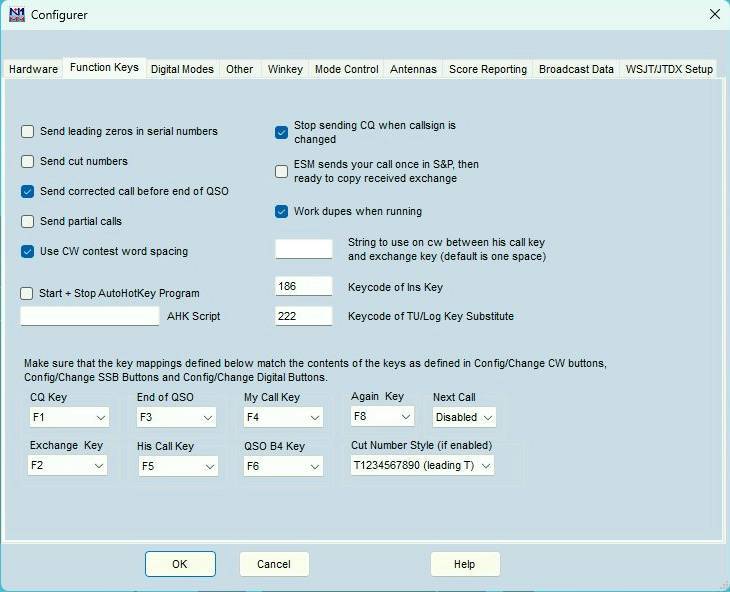The width and height of the screenshot is (730, 592).
Task: Open the Cut Number Style dropdown
Action: point(422,465)
